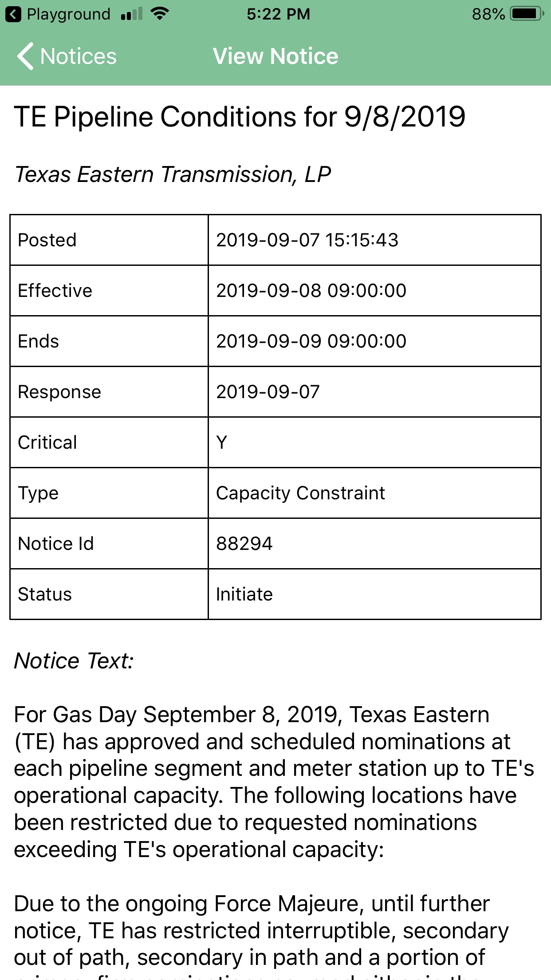Select Notice Id number 88294
This screenshot has height=980, width=551.
[244, 544]
